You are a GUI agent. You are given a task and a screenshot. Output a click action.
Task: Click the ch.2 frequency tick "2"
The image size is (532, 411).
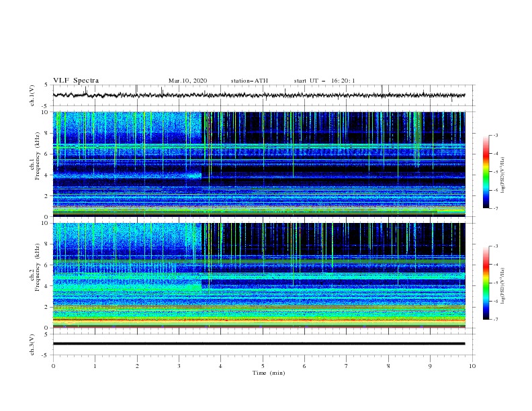pyautogui.click(x=48, y=307)
